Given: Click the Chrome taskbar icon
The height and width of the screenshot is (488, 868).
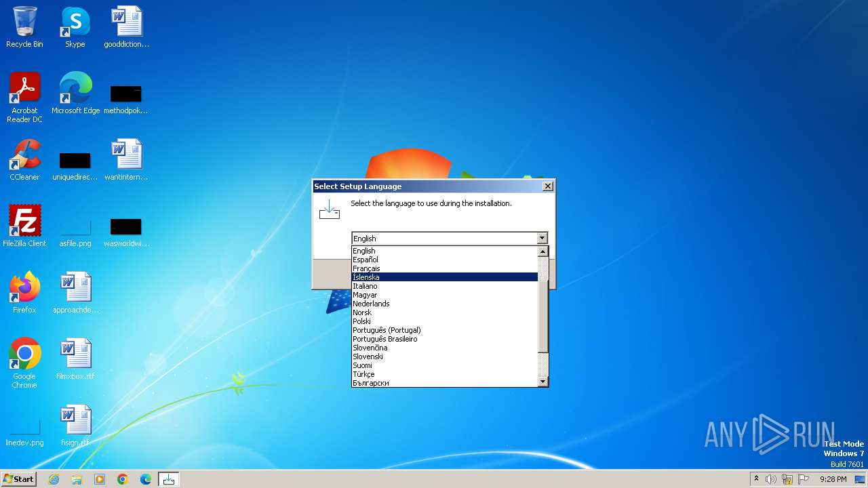Looking at the screenshot, I should (x=123, y=479).
